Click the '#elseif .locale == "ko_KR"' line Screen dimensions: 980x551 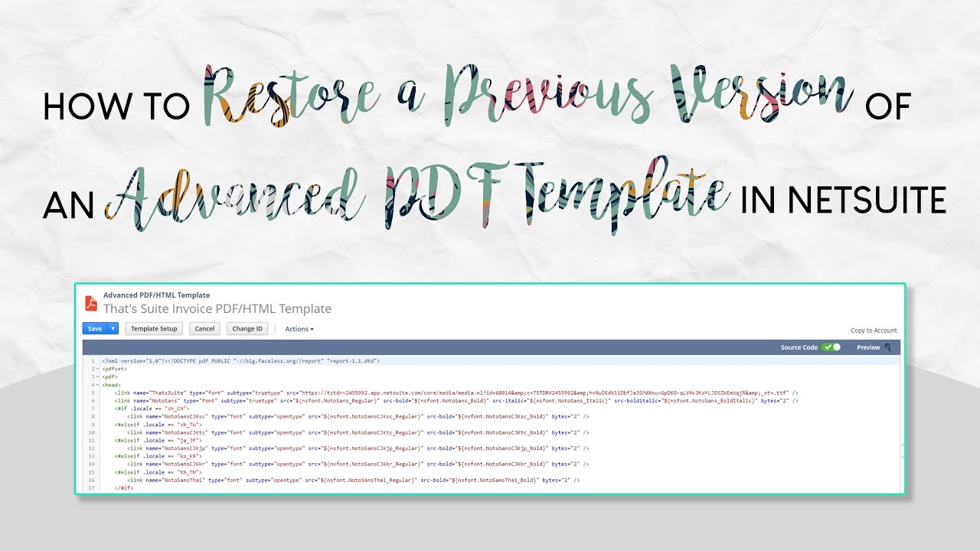[x=157, y=456]
